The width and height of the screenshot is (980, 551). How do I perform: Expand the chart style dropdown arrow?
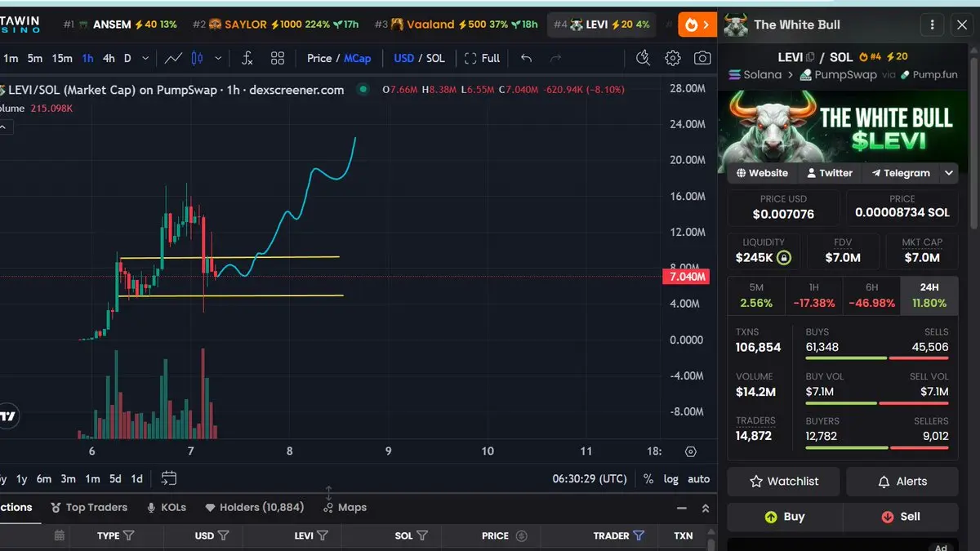218,58
